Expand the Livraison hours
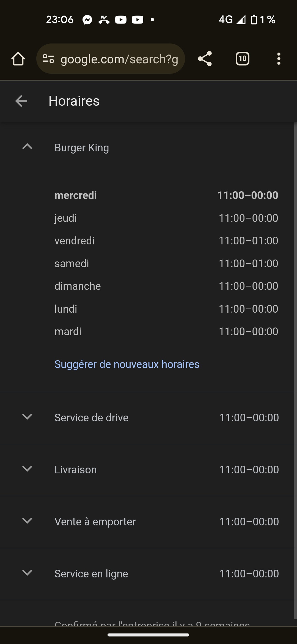Image resolution: width=297 pixels, height=644 pixels. 27,469
